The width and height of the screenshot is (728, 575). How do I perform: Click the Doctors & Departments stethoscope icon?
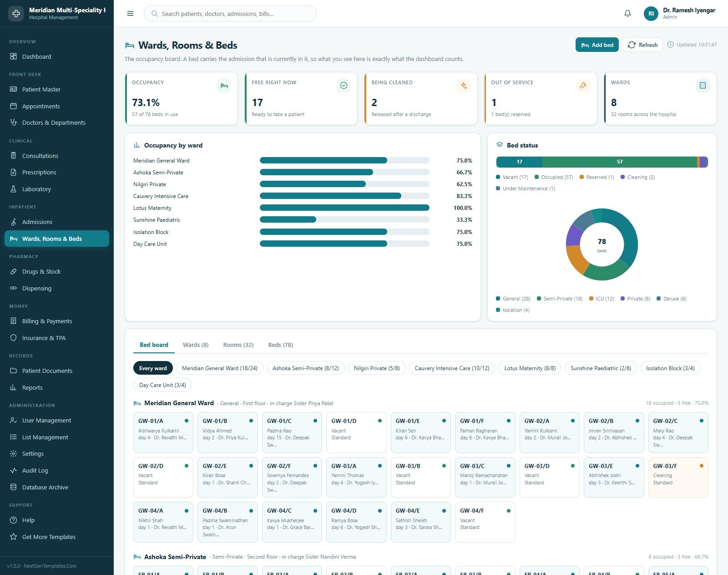pyautogui.click(x=14, y=122)
